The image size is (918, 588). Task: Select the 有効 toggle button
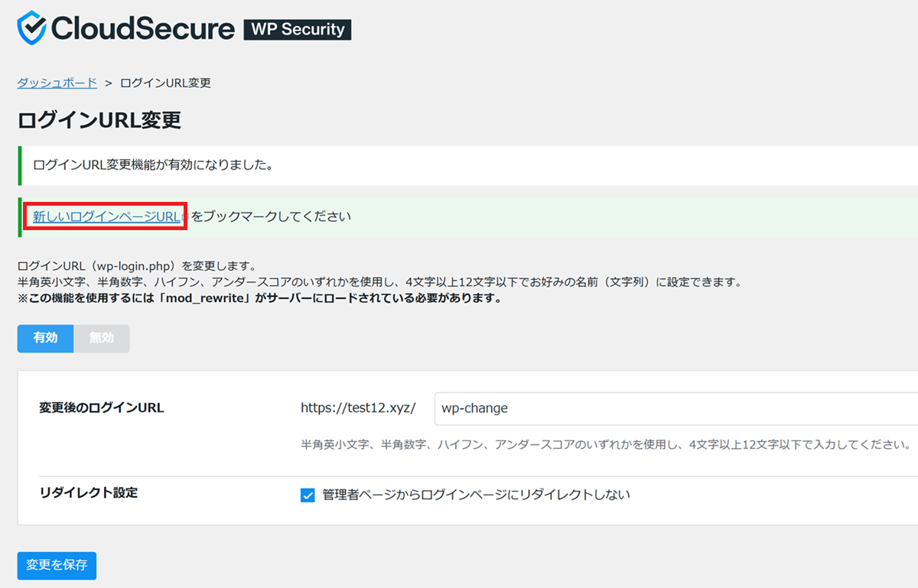45,339
